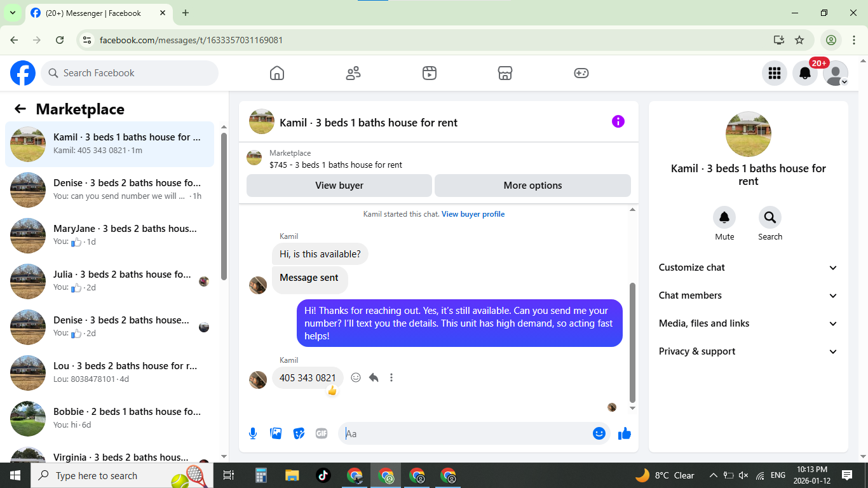Choose a sticker icon
This screenshot has height=488, width=868.
click(x=299, y=433)
